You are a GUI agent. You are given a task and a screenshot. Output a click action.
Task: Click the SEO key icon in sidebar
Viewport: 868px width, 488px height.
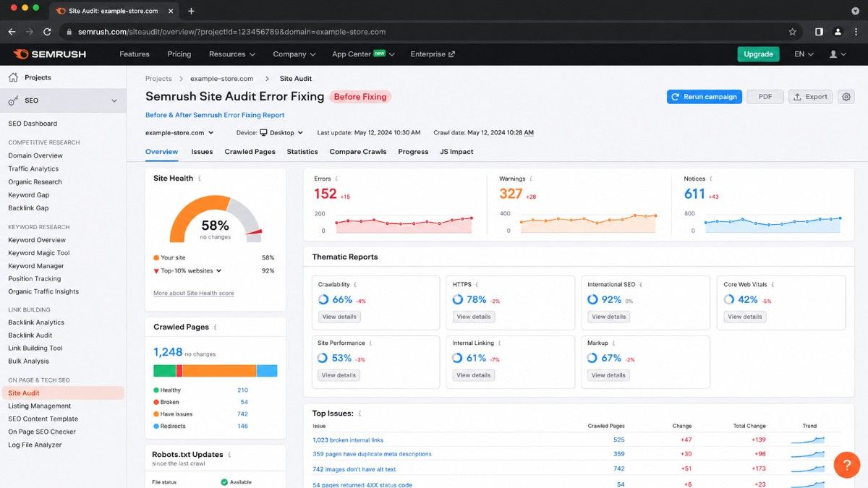(13, 100)
